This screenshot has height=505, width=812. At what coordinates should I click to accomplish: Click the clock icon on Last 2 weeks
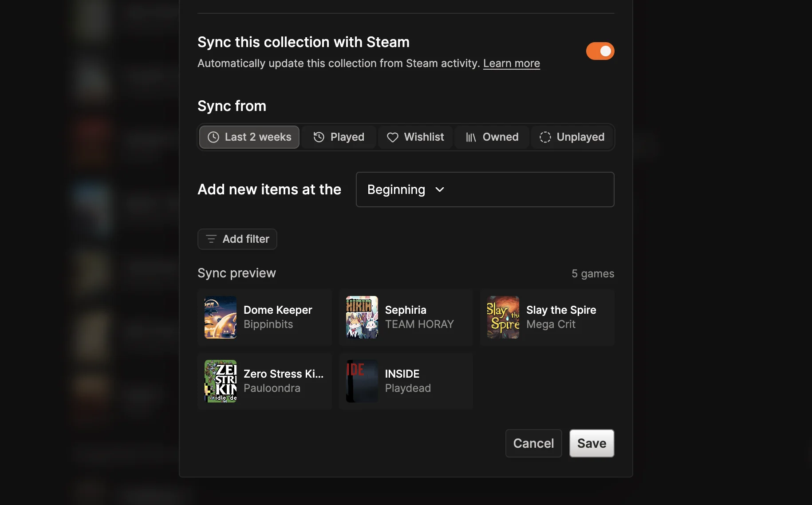click(x=213, y=137)
